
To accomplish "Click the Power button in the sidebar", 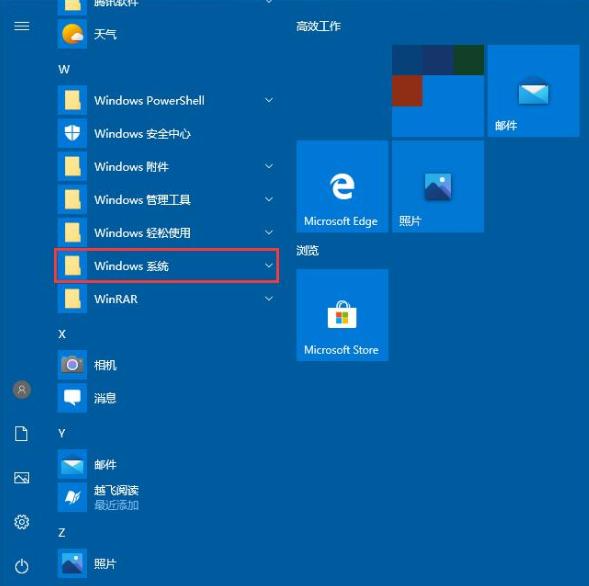I will [21, 566].
